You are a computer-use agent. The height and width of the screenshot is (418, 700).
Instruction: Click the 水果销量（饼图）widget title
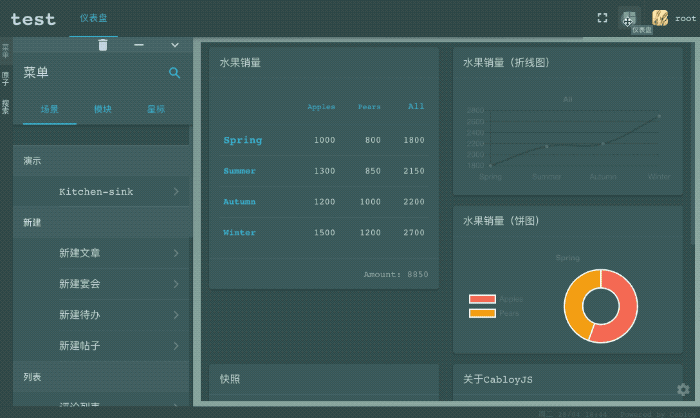(501, 221)
